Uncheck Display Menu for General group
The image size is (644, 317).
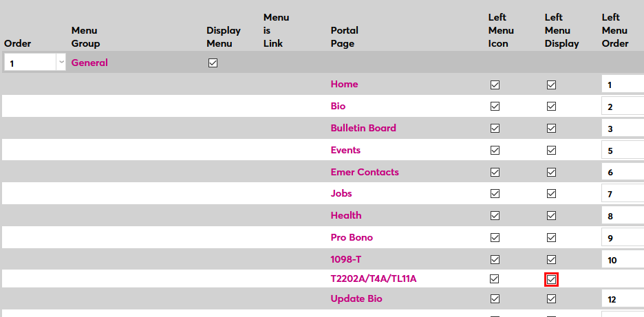click(213, 63)
